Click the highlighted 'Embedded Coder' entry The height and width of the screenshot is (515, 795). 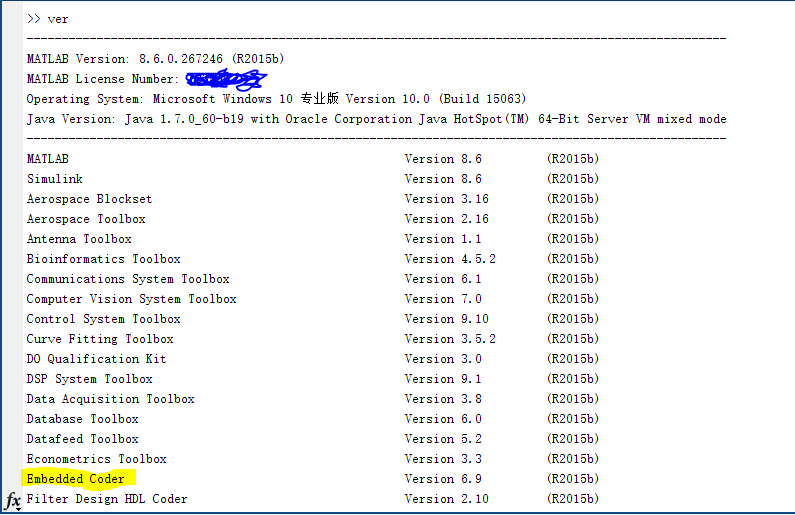76,479
